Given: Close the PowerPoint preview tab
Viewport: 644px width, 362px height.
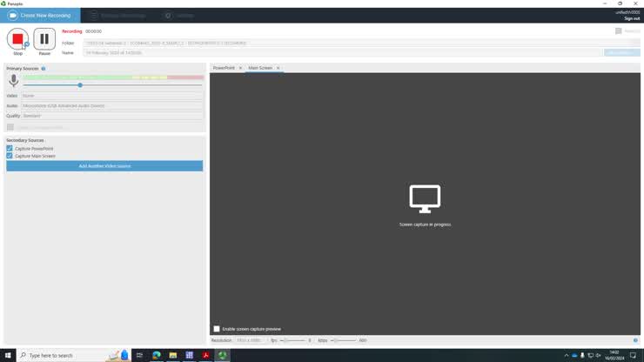Looking at the screenshot, I should 240,68.
